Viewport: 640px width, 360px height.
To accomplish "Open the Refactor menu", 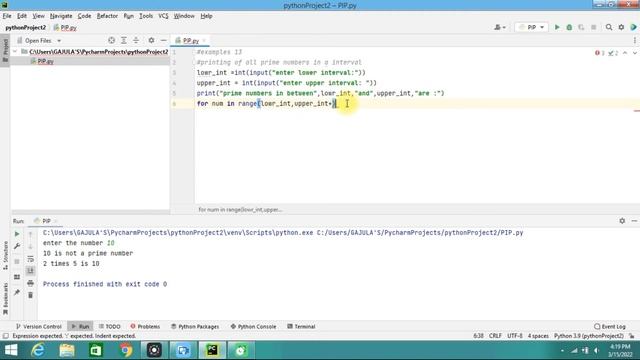I will coord(107,16).
